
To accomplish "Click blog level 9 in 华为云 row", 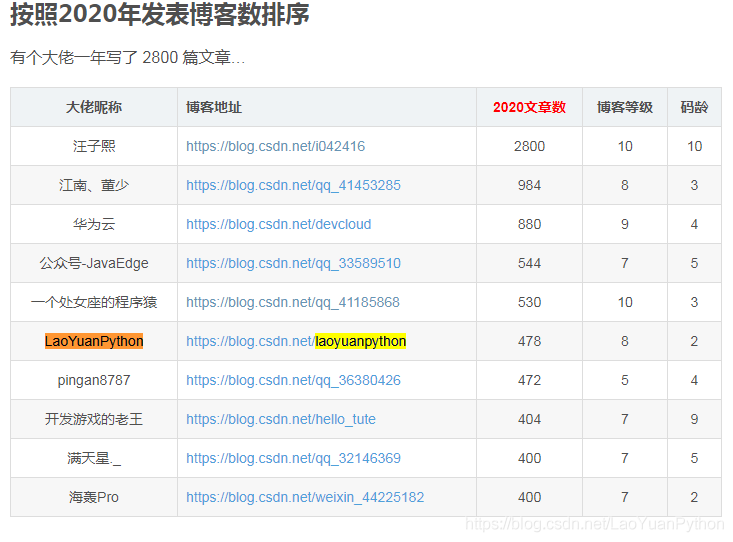I will pyautogui.click(x=625, y=224).
